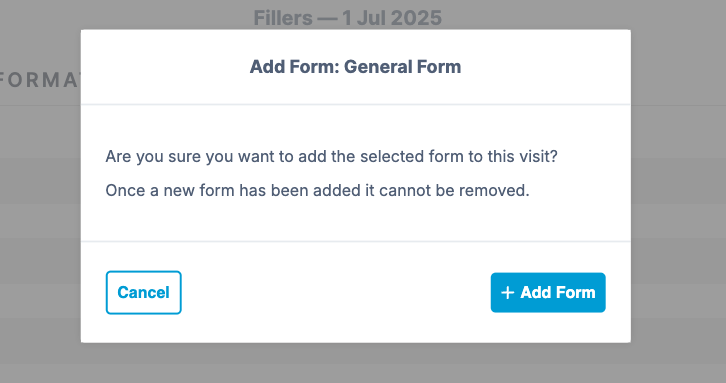Click the partially hidden 'FORMA' label behind dialog
The width and height of the screenshot is (726, 383).
40,80
